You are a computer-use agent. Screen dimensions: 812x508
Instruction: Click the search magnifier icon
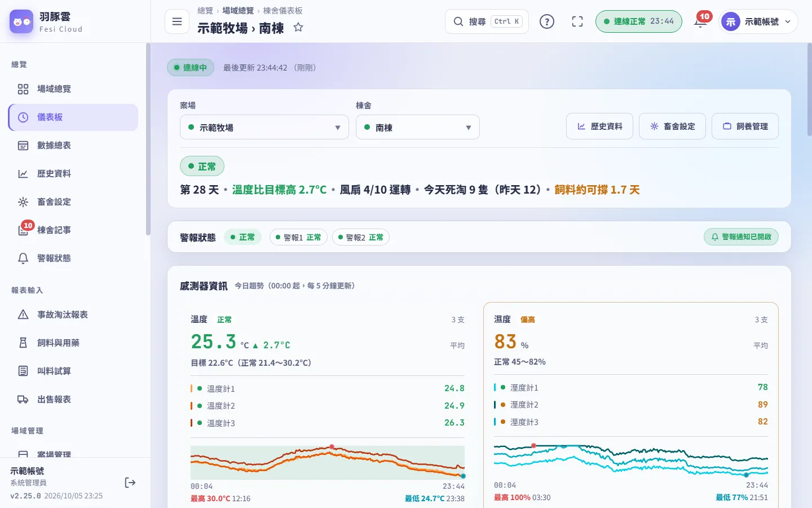pos(458,21)
